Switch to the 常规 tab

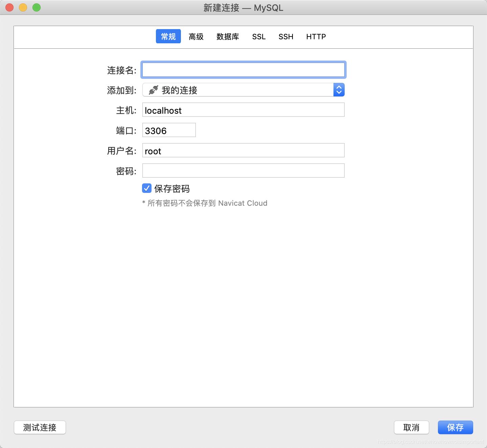tap(168, 36)
